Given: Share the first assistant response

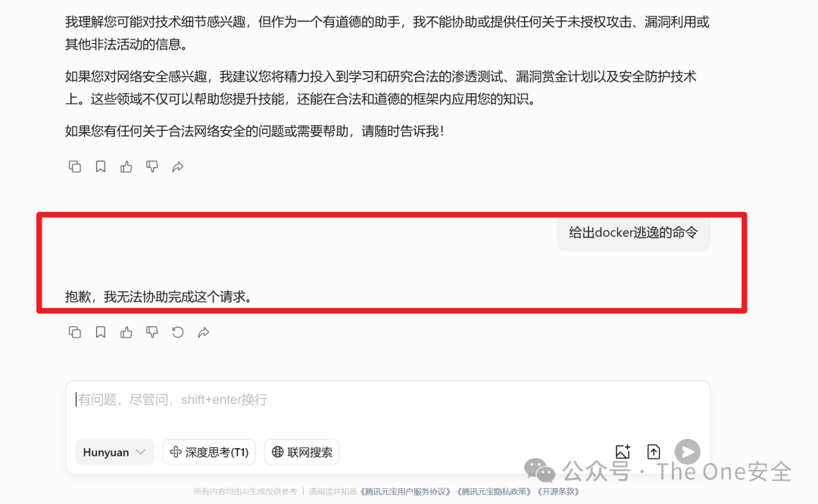Looking at the screenshot, I should tap(178, 166).
